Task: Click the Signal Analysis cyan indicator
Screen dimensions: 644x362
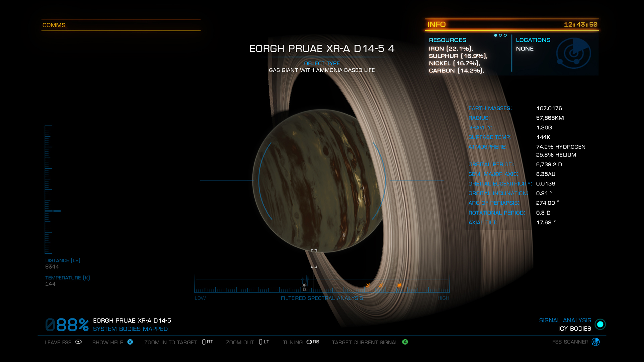Action: pyautogui.click(x=600, y=324)
